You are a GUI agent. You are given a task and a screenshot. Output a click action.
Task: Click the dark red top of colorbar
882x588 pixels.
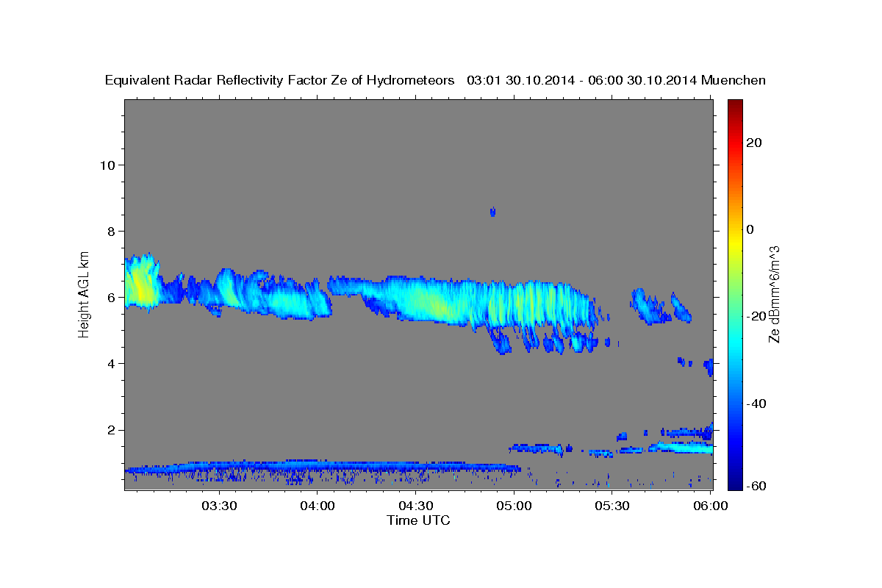point(734,107)
